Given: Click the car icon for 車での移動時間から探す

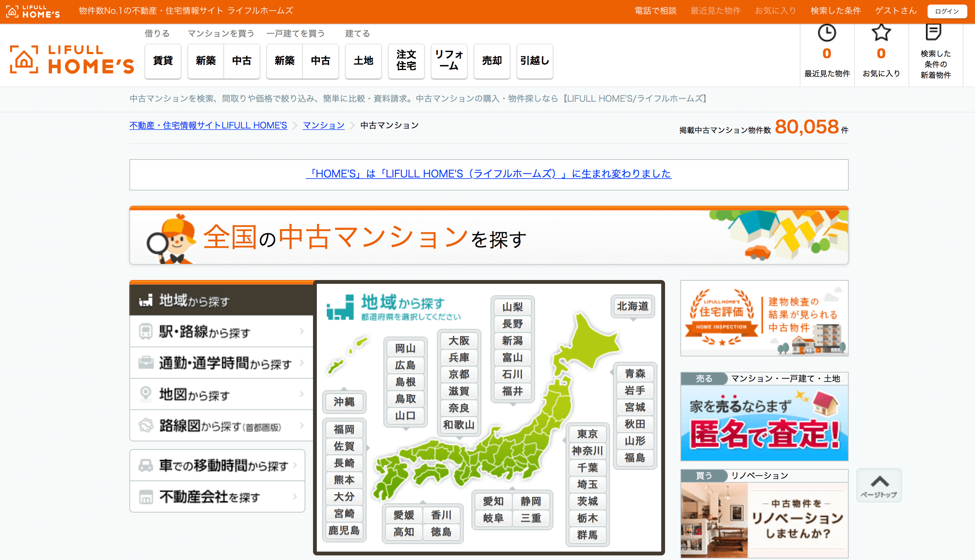Looking at the screenshot, I should 146,466.
